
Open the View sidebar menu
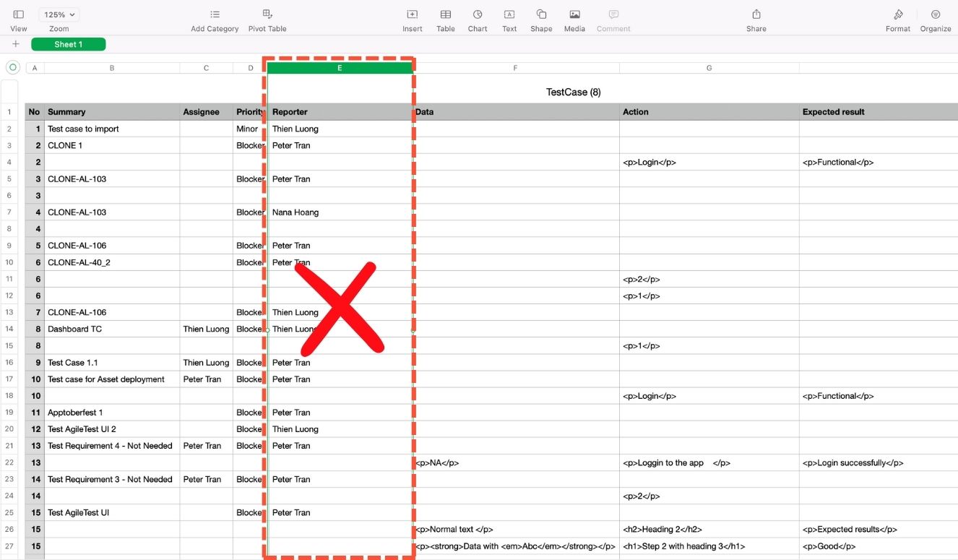(19, 15)
